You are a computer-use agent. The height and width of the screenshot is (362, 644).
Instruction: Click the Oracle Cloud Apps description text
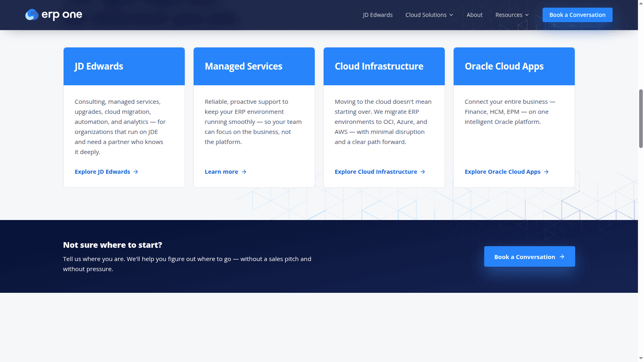(510, 112)
